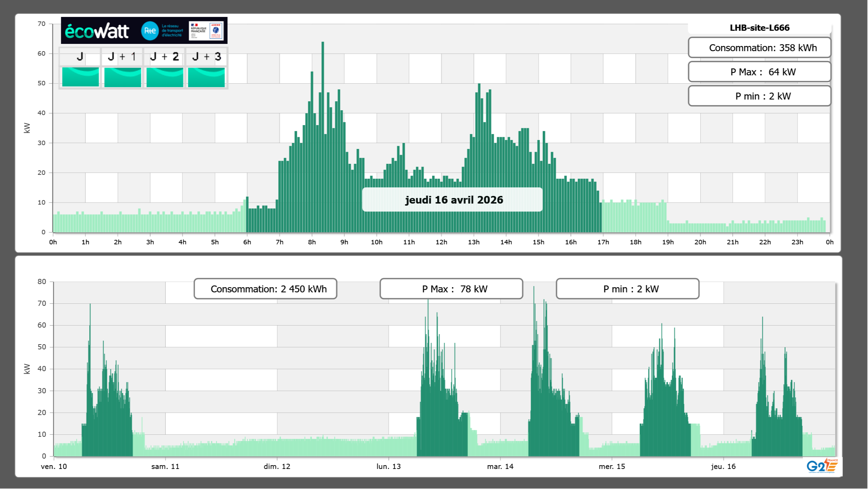Click the écoWatt logo
The width and height of the screenshot is (868, 489).
coord(97,31)
